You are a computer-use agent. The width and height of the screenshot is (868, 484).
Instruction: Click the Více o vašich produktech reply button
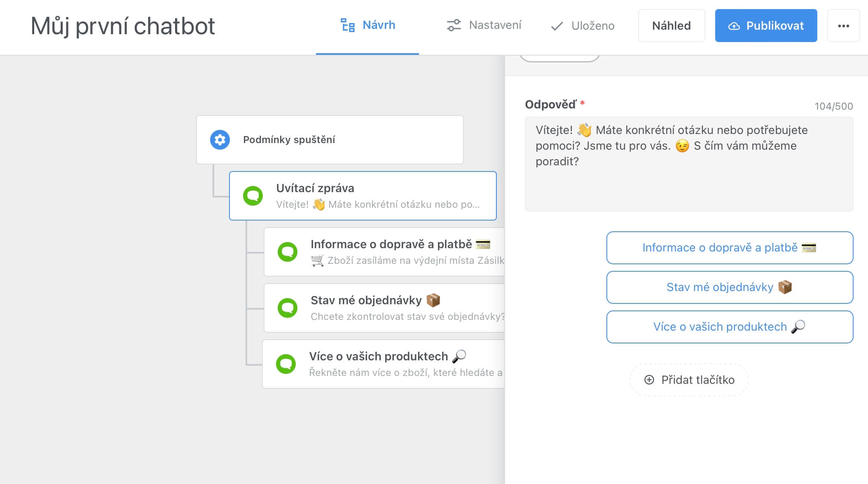729,327
